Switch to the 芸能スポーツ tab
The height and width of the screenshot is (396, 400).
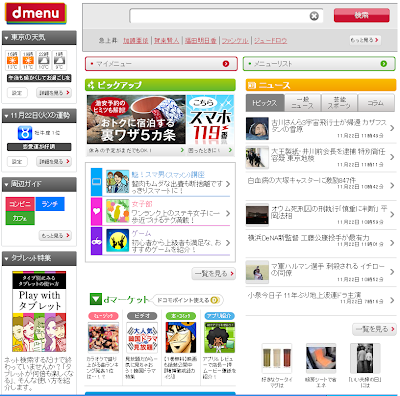pyautogui.click(x=339, y=103)
